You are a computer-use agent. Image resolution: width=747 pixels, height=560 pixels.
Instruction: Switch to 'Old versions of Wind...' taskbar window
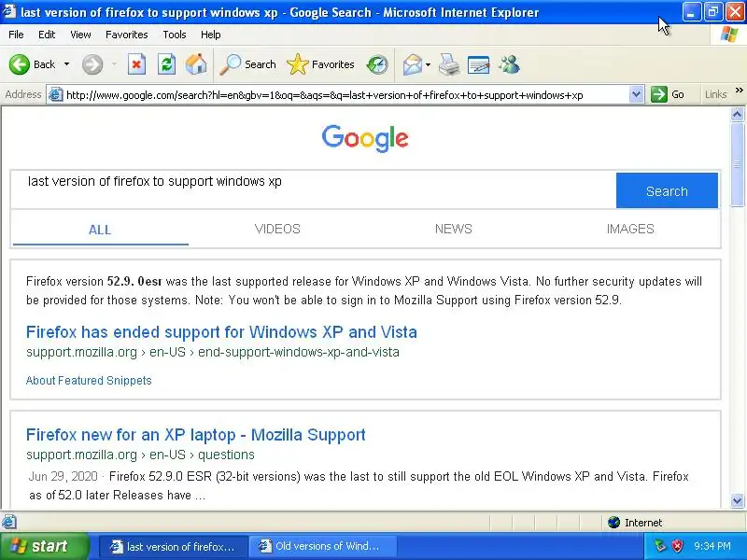click(x=322, y=546)
